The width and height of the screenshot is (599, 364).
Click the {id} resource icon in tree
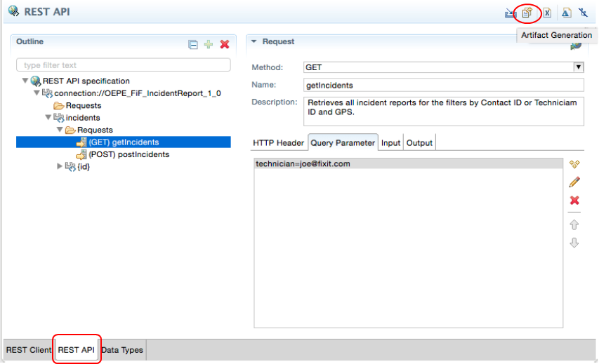click(70, 166)
